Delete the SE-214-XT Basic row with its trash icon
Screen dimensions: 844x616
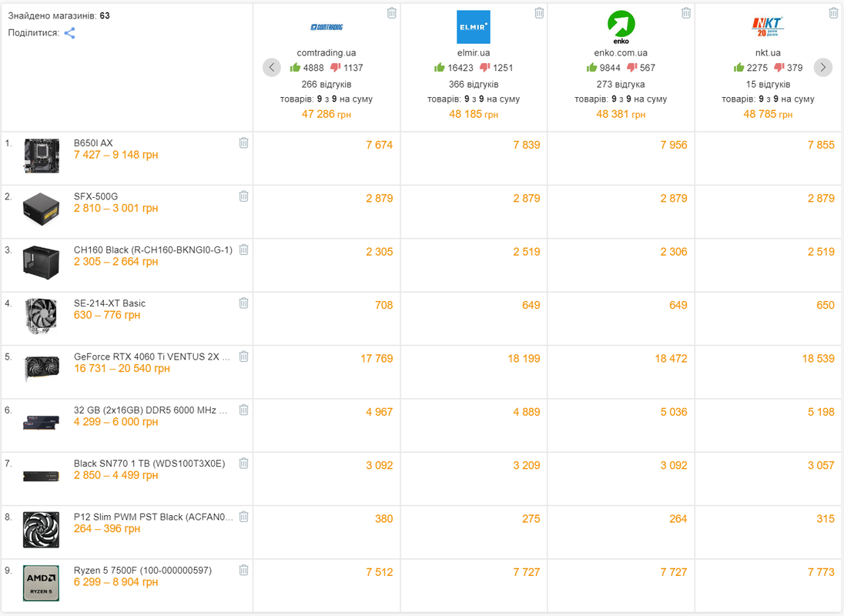[x=244, y=303]
